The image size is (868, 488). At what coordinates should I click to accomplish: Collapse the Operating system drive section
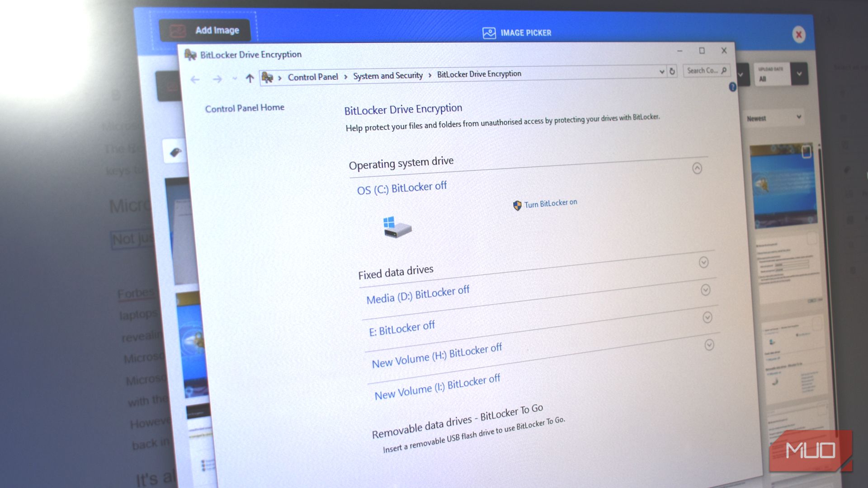point(698,169)
